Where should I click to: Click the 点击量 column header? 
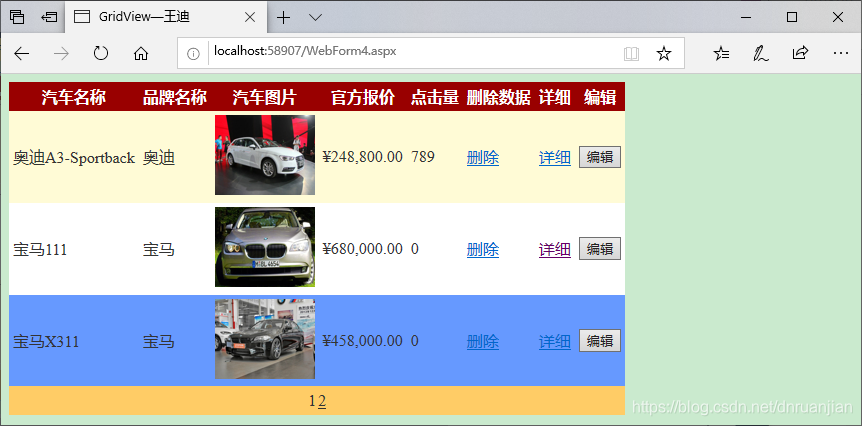[x=435, y=97]
